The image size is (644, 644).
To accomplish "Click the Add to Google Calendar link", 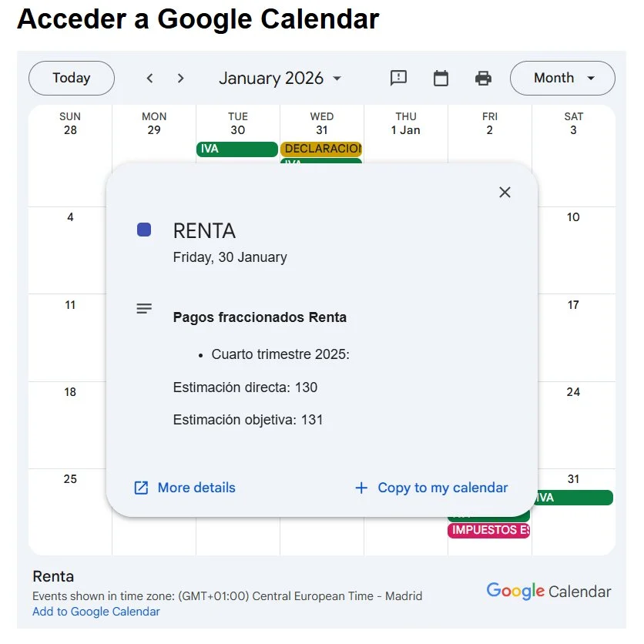I will coord(96,612).
